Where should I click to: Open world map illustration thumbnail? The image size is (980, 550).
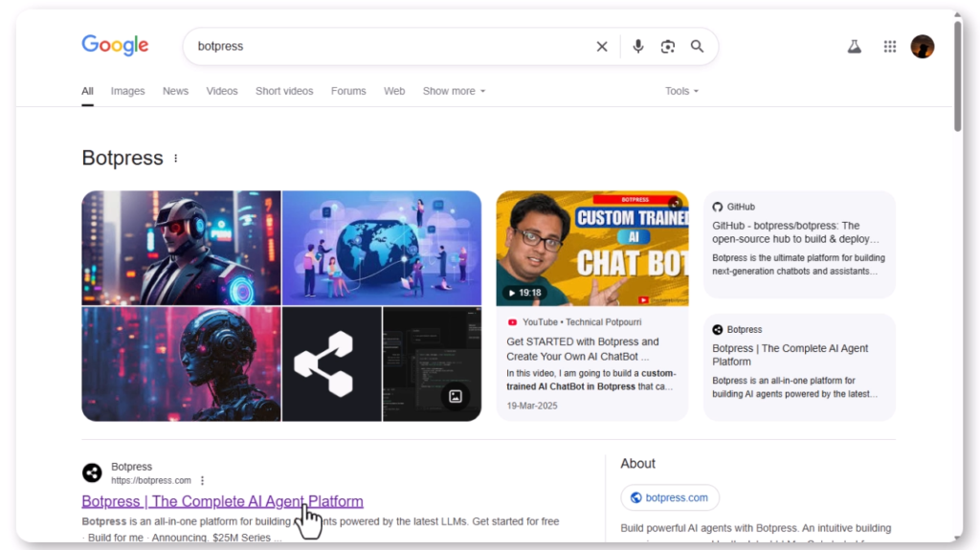coord(382,248)
